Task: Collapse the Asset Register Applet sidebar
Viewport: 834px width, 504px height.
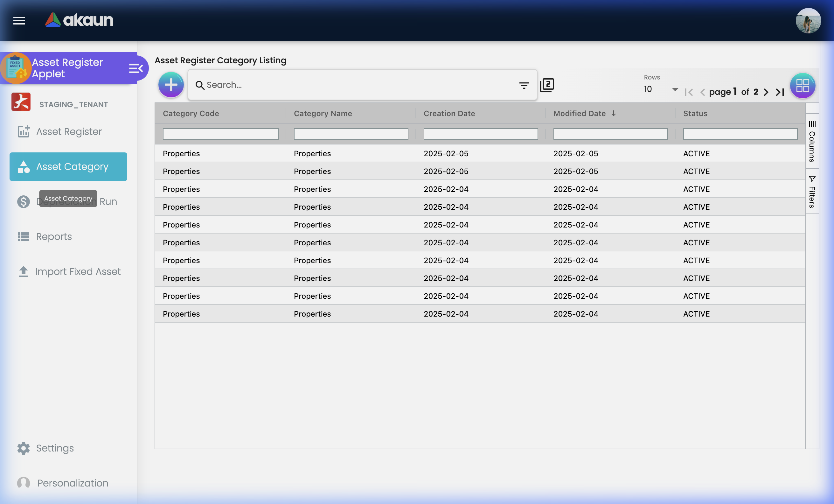Action: coord(136,68)
